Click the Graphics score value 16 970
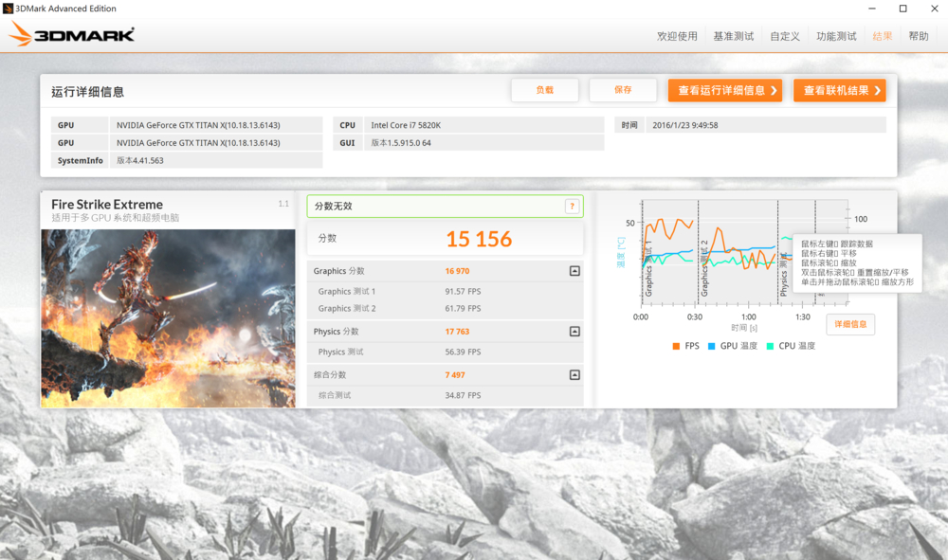Screen dimensions: 948x560 pos(457,271)
